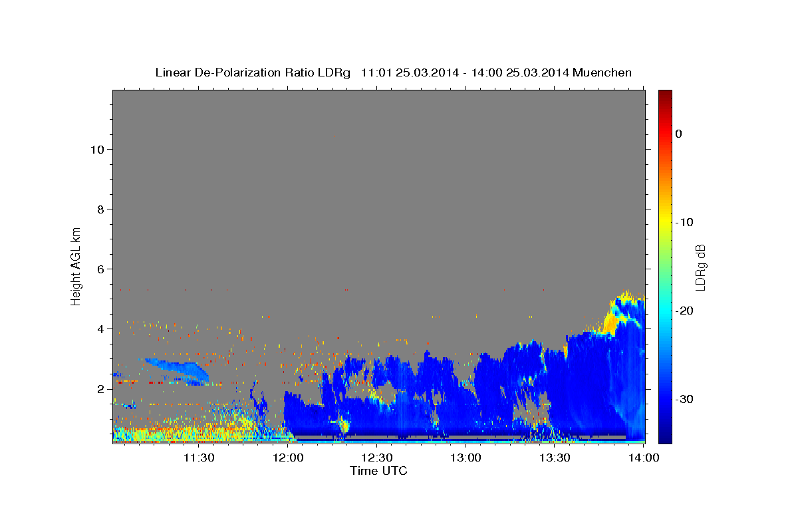
Task: Click the height tick label 4
Action: click(x=100, y=329)
